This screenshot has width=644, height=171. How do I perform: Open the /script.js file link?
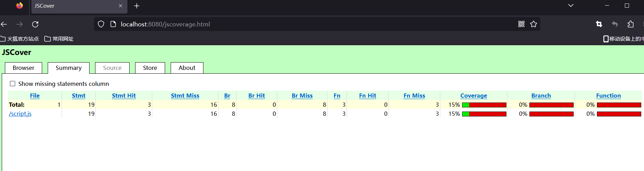click(x=20, y=114)
